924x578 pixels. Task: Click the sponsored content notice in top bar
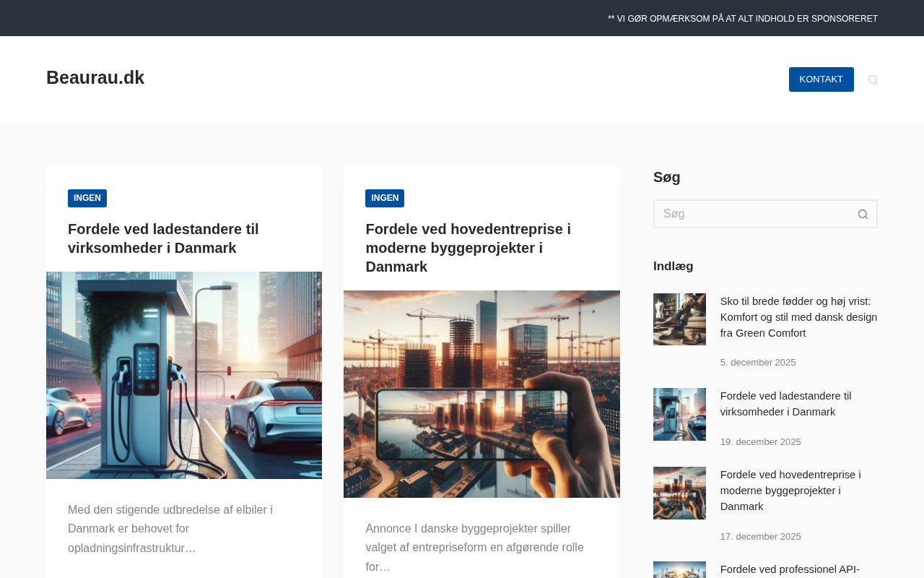coord(743,19)
